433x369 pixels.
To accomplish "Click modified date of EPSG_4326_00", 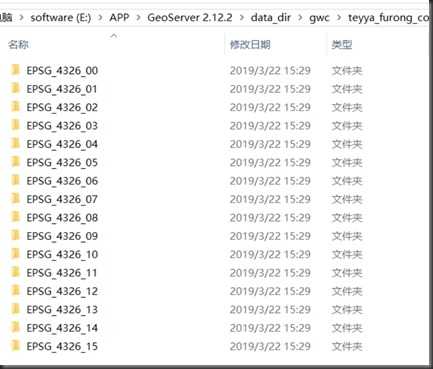I will click(x=270, y=71).
